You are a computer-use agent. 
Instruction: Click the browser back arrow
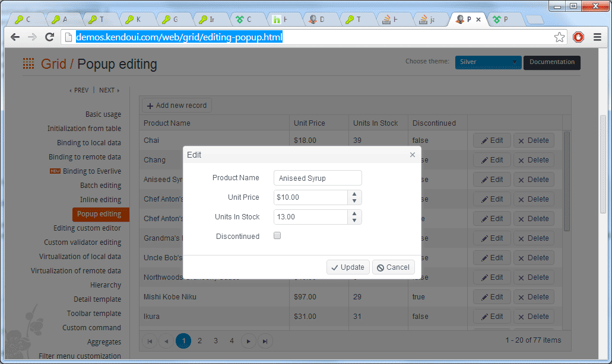(x=15, y=37)
